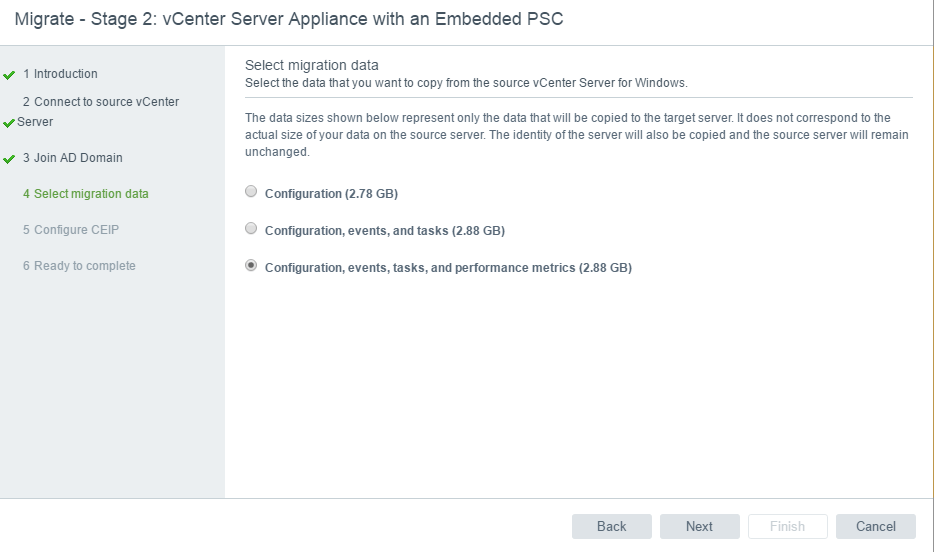The image size is (934, 552).
Task: Open step 2 Connect to source vCenter Server
Action: [x=100, y=102]
